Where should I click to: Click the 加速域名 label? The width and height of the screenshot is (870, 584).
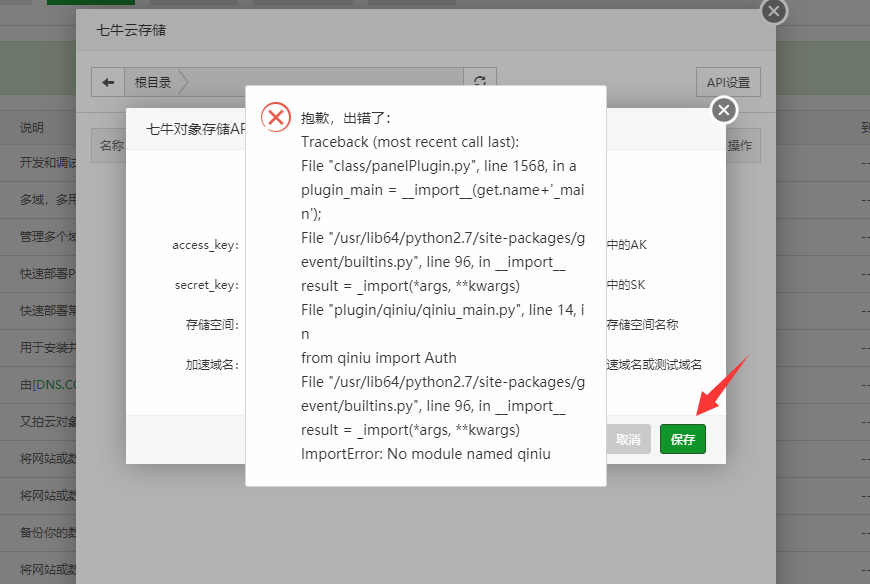[212, 365]
